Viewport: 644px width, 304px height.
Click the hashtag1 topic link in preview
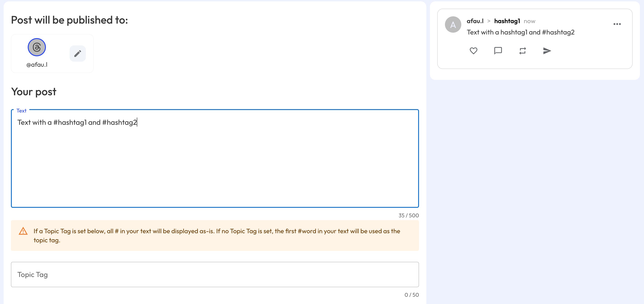[507, 21]
